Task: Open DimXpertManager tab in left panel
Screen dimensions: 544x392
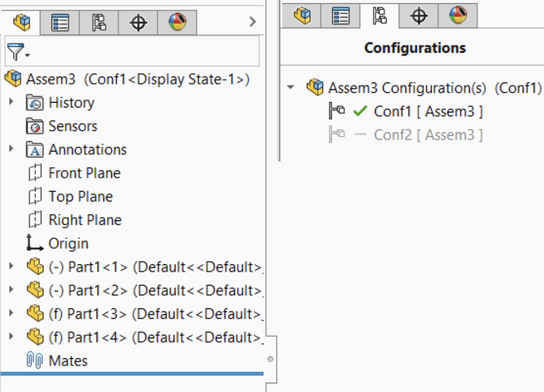Action: pos(138,23)
